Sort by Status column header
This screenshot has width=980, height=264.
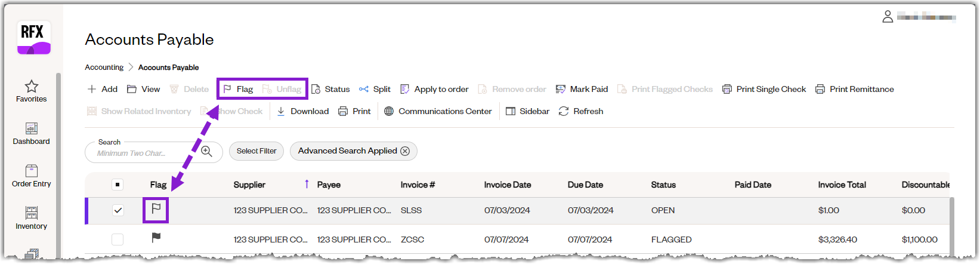pos(663,185)
